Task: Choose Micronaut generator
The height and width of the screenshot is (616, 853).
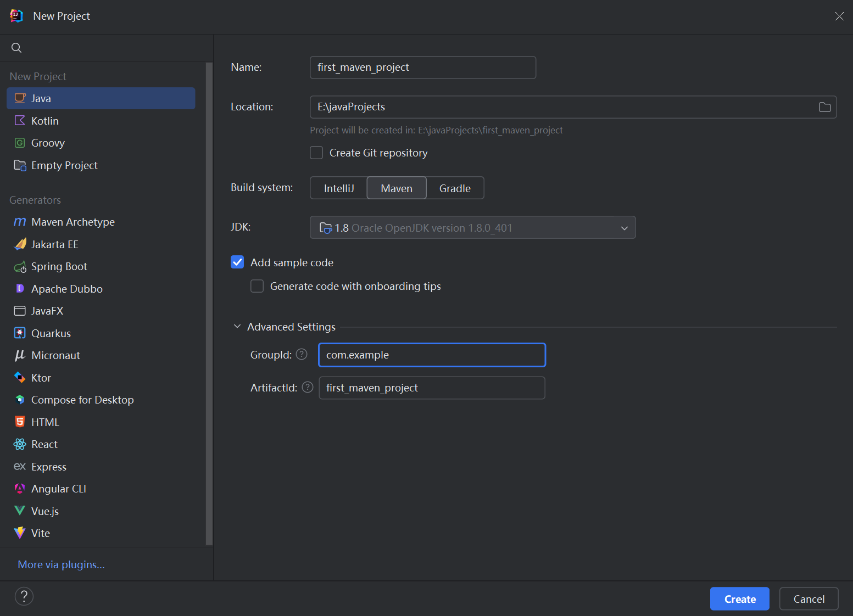Action: [101, 355]
